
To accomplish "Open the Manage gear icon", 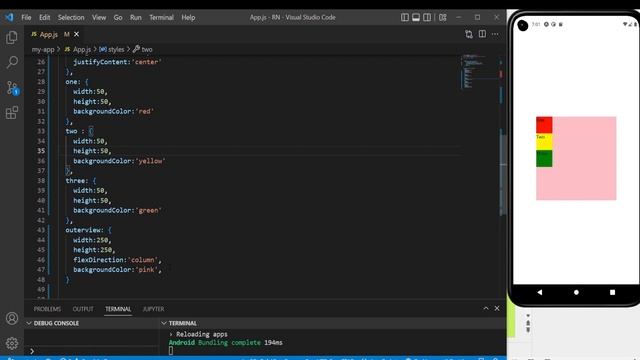I will point(12,343).
